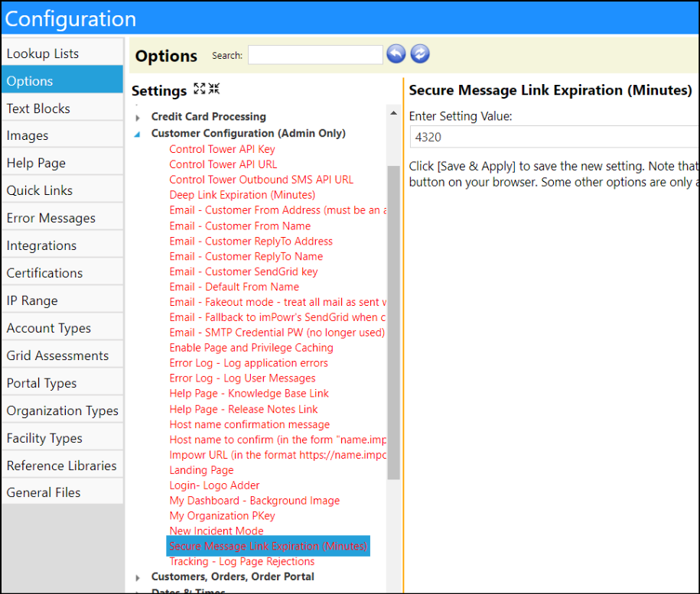Select Error Log - Log application errors
700x594 pixels.
248,363
